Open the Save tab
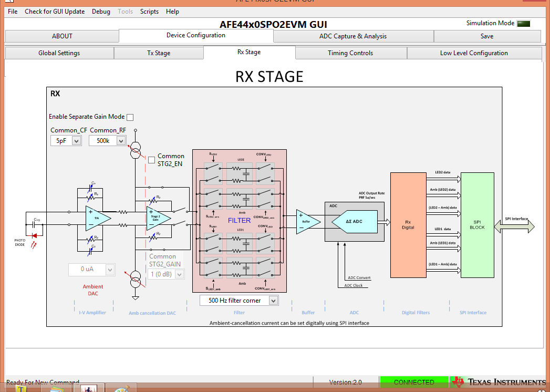Image resolution: width=550 pixels, height=392 pixels. [x=487, y=36]
